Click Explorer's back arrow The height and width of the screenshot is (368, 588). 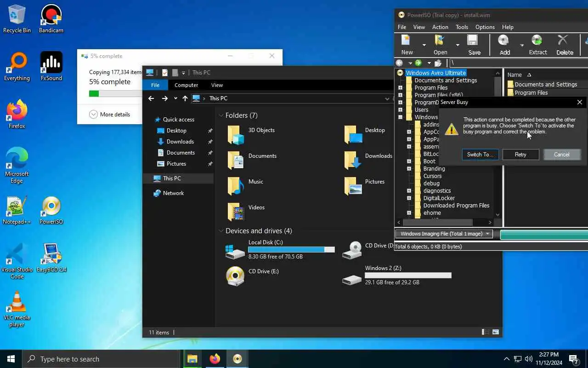tap(151, 98)
